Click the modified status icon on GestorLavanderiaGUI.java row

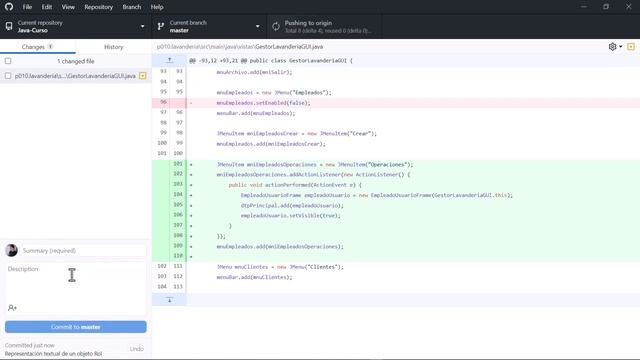click(x=142, y=76)
